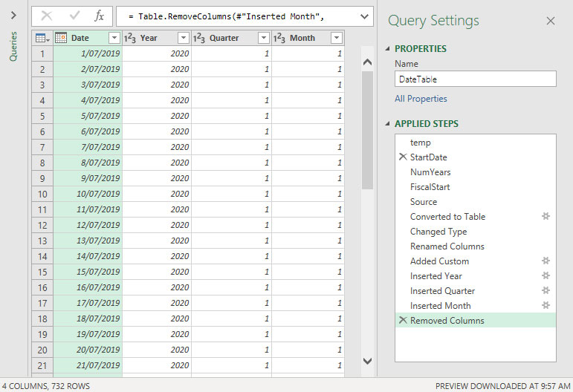Screen dimensions: 573x392
Task: Collapse the PROPERTIES section
Action: click(387, 49)
